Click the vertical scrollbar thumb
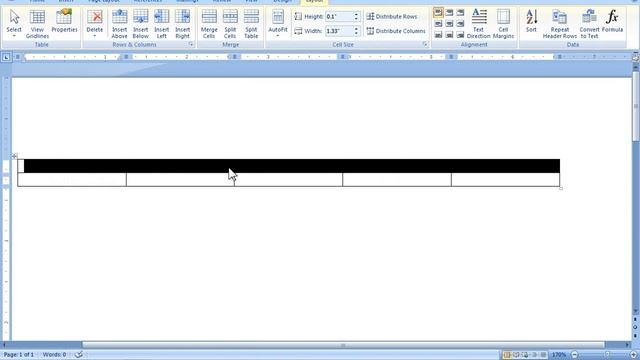640x360 pixels. click(636, 107)
